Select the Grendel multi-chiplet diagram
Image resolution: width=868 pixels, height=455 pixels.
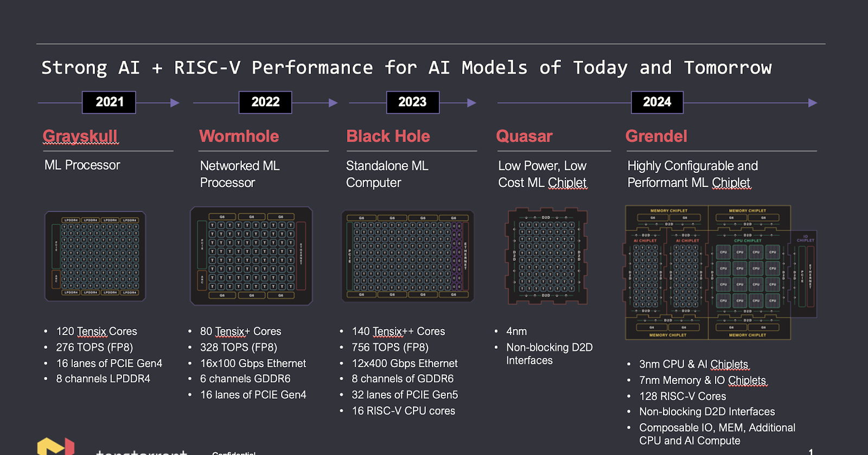tap(715, 272)
